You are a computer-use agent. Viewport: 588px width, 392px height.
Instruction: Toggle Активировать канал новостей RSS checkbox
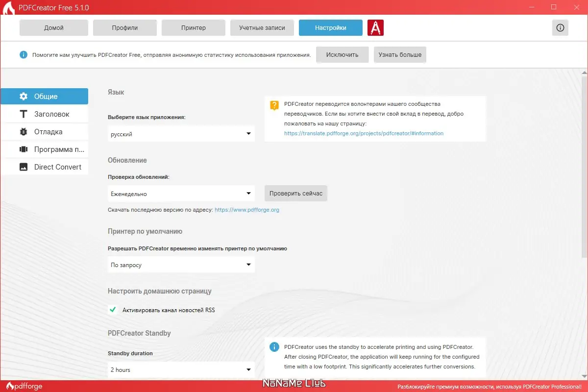pyautogui.click(x=113, y=310)
